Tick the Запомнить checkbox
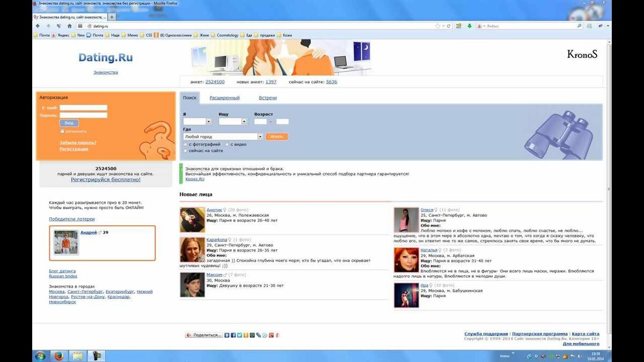The width and height of the screenshot is (644, 362). click(x=62, y=131)
